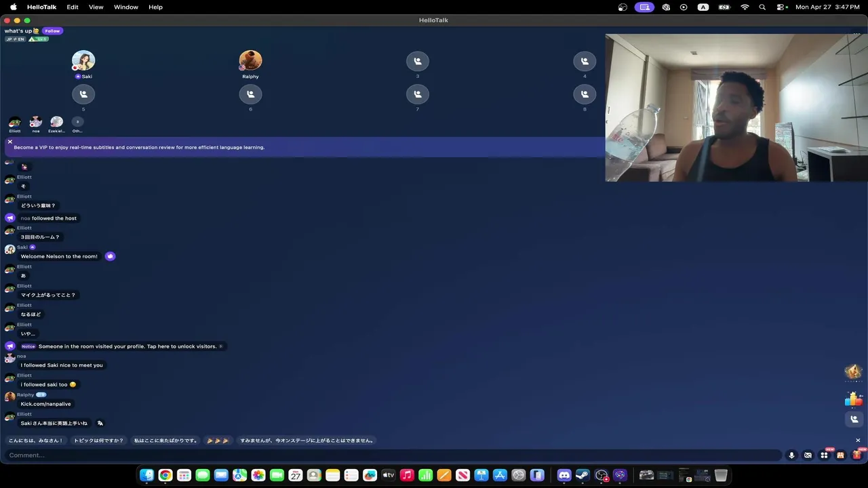Open Saki's host avatar on stage

click(x=83, y=60)
